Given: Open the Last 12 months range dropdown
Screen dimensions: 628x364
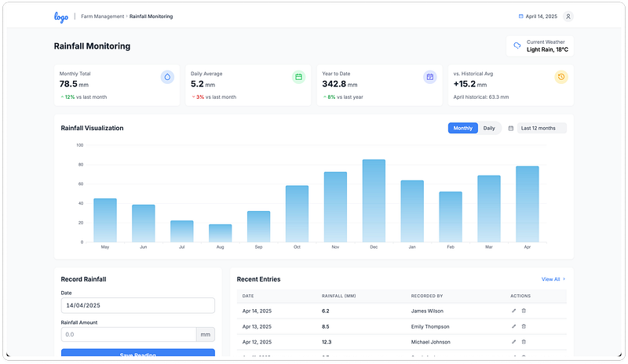Looking at the screenshot, I should 542,128.
